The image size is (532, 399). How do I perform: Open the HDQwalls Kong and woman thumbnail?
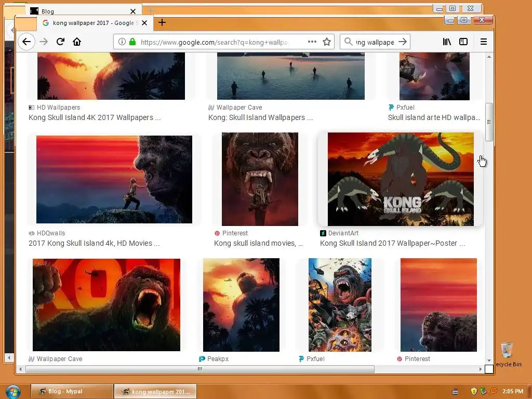114,179
